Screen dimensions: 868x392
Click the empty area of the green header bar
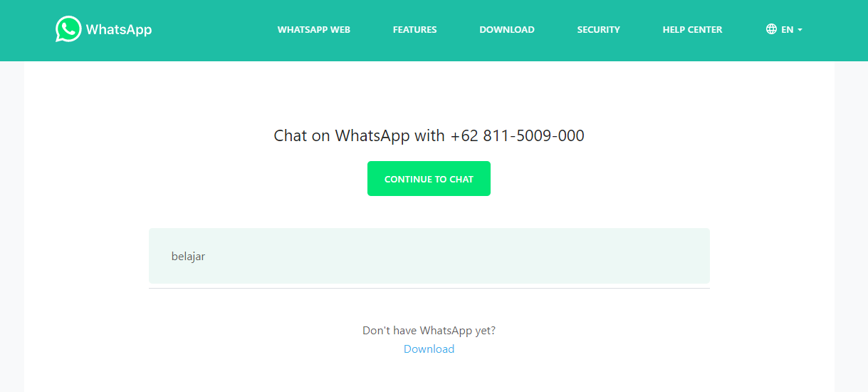pos(214,30)
